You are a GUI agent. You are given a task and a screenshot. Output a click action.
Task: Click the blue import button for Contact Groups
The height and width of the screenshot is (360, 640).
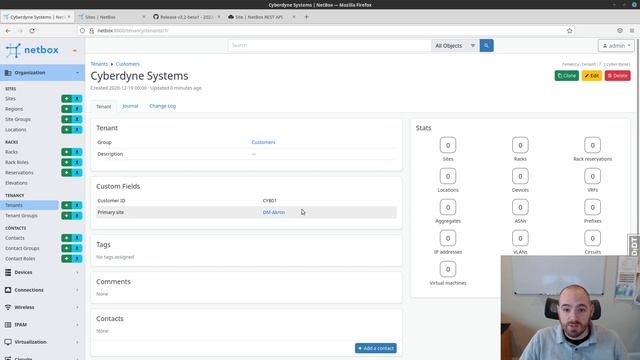coord(77,248)
